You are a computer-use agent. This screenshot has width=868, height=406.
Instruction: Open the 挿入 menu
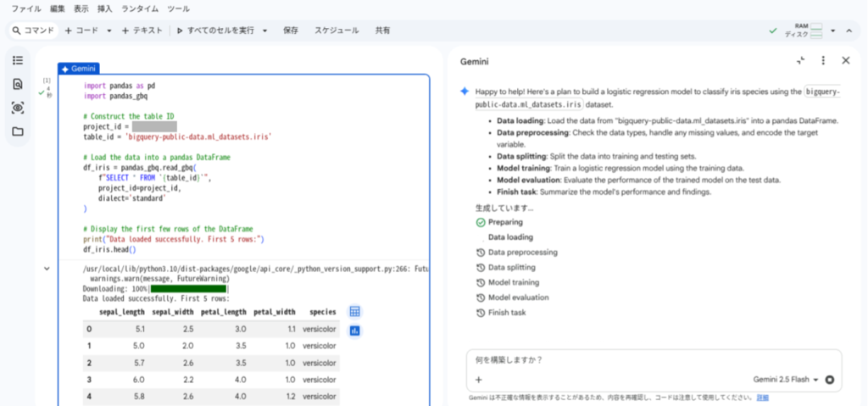104,8
